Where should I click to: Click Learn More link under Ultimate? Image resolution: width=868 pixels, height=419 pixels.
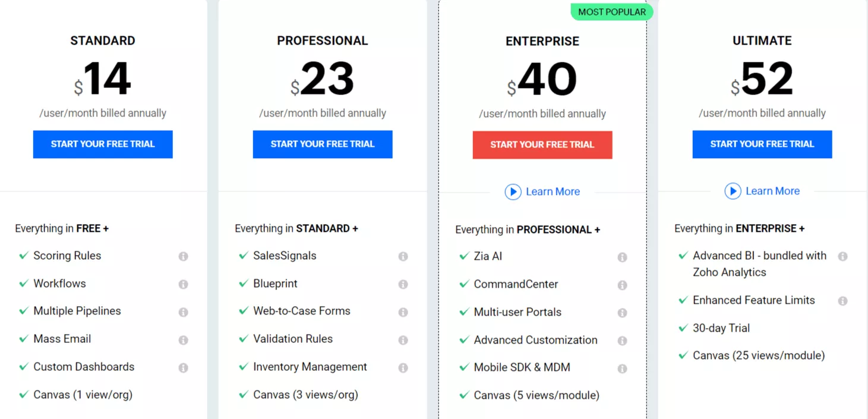[772, 191]
